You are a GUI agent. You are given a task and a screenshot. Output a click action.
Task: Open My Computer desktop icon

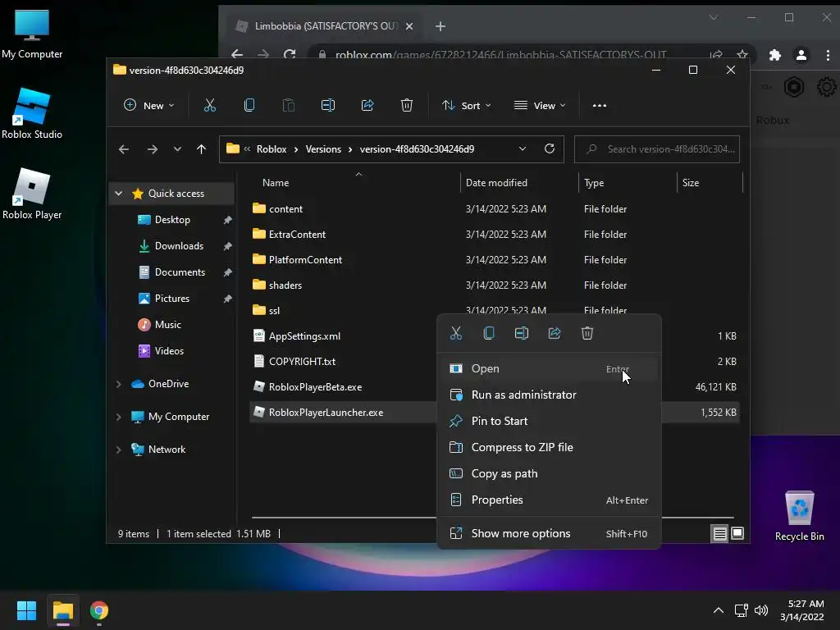coord(32,34)
